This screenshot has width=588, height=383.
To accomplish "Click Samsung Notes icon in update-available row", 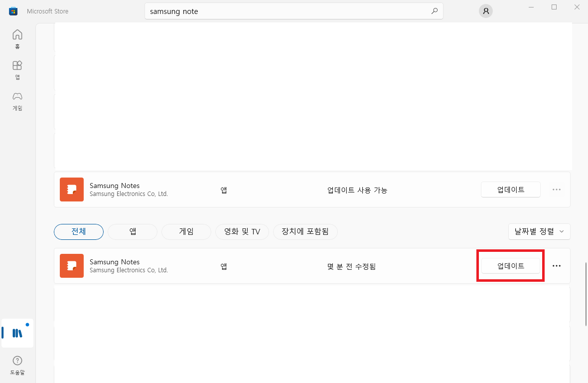I will [72, 190].
